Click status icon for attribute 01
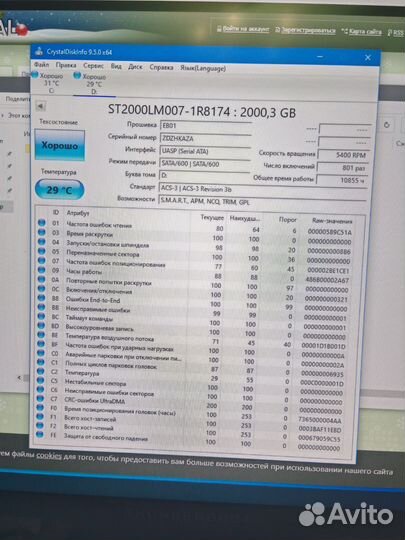405x540 pixels. [x=42, y=223]
